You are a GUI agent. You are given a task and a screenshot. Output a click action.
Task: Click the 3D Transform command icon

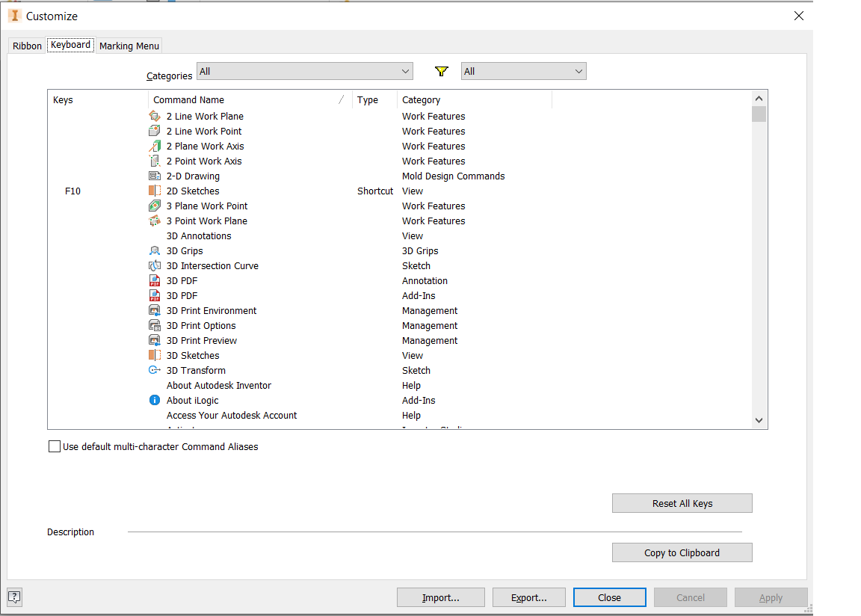point(155,370)
